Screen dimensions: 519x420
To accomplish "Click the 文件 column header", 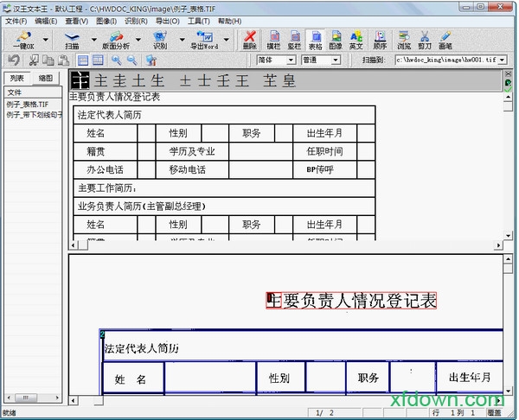I will [x=16, y=92].
